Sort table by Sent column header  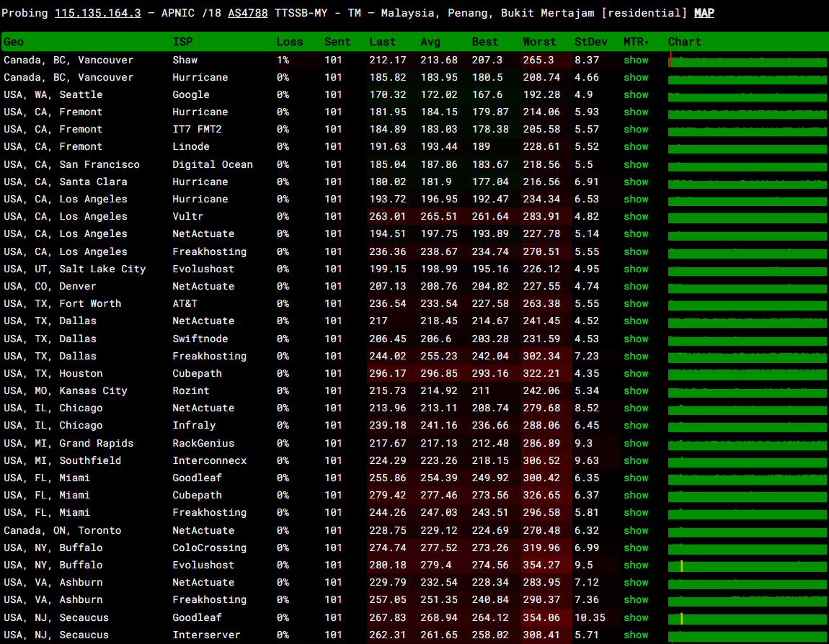(337, 42)
